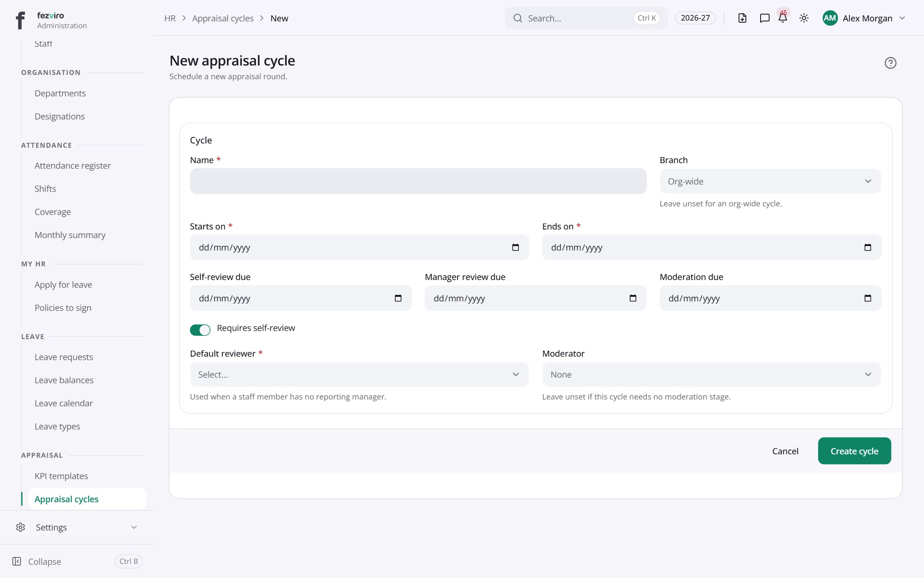Go to Appraisal cycles in sidebar
924x578 pixels.
point(87,499)
